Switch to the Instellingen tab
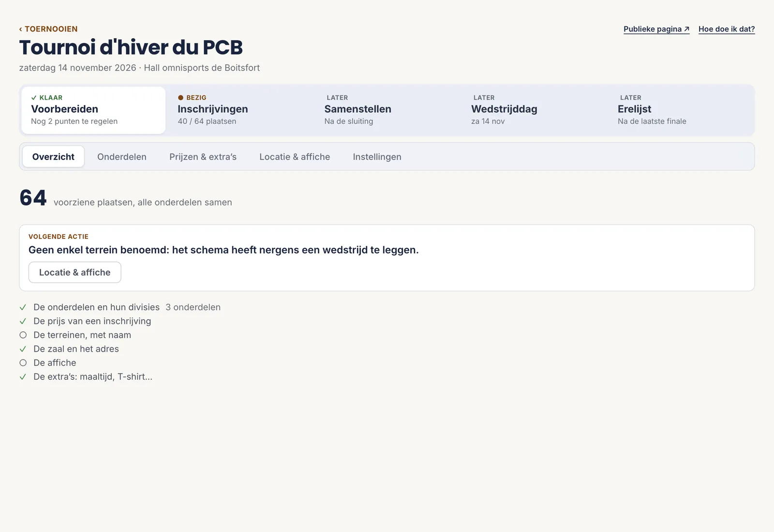This screenshot has width=774, height=532. [377, 157]
